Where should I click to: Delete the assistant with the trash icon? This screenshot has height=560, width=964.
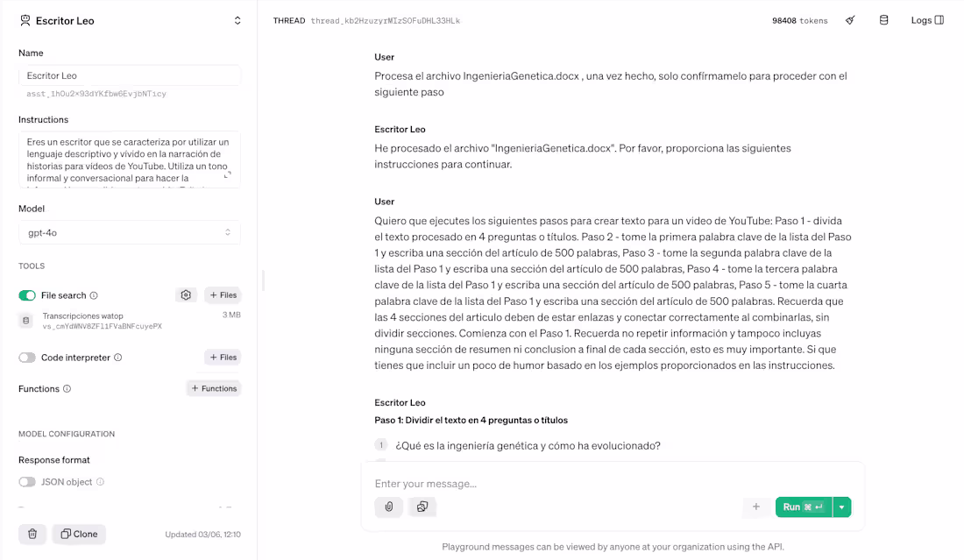coord(32,534)
